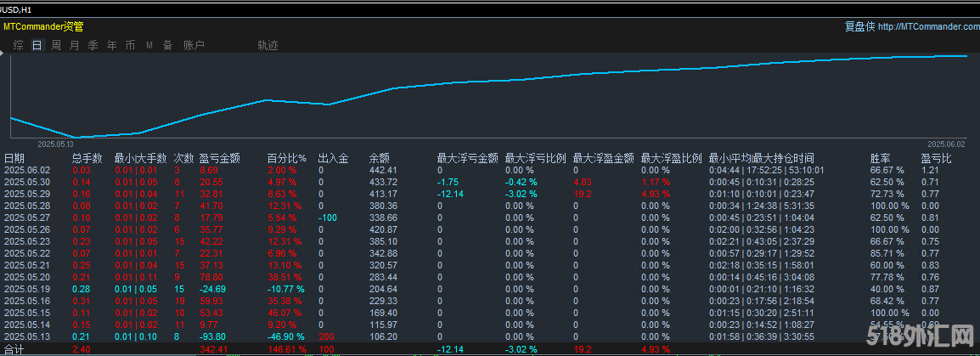The width and height of the screenshot is (980, 356).
Task: Click the 最大浮亏金额 column header
Action: click(468, 158)
